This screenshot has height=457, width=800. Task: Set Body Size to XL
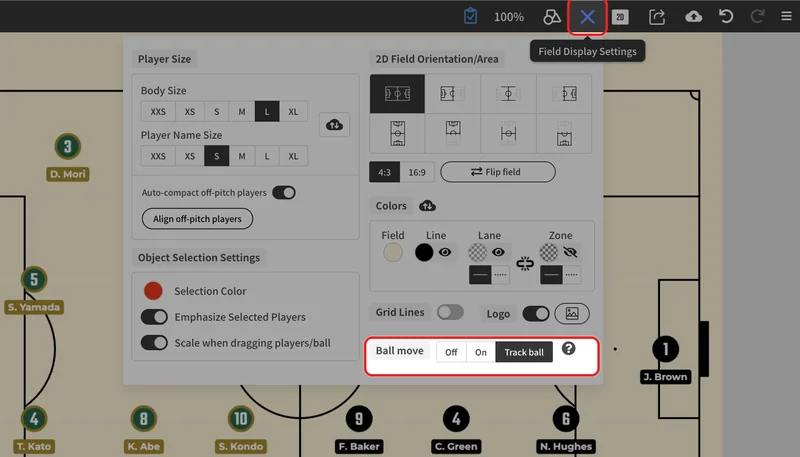[x=293, y=112]
